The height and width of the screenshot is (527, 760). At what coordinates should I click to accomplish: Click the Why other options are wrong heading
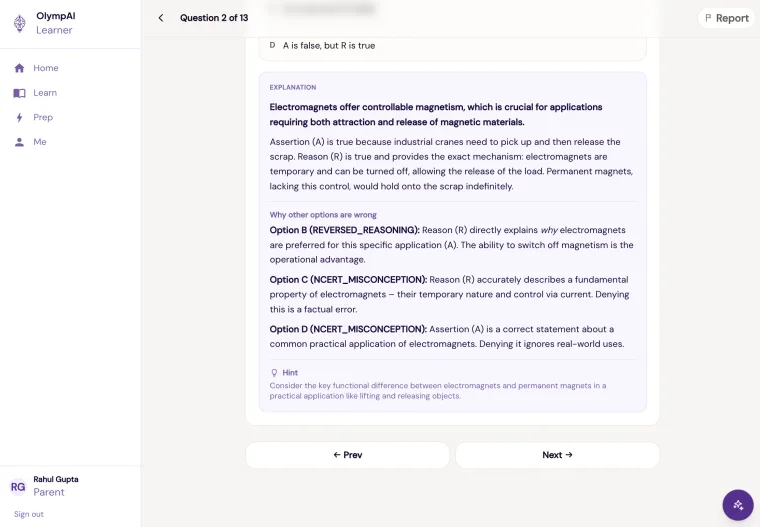click(x=323, y=215)
